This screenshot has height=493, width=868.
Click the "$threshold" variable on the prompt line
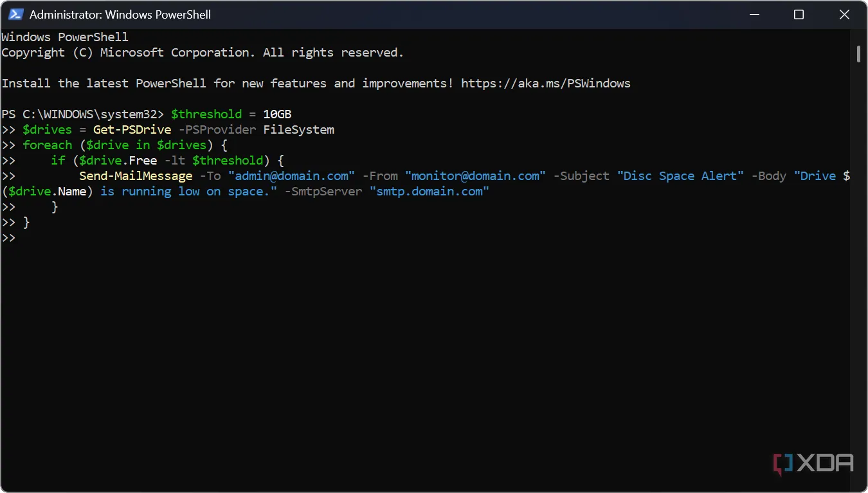[206, 114]
